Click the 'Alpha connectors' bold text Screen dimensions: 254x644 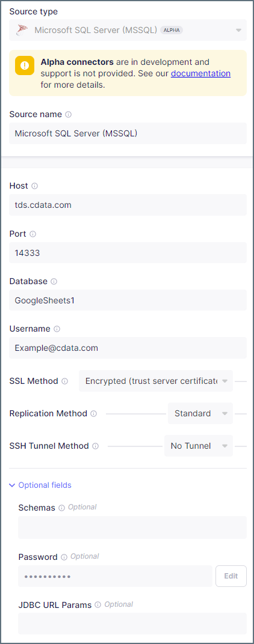pos(77,62)
